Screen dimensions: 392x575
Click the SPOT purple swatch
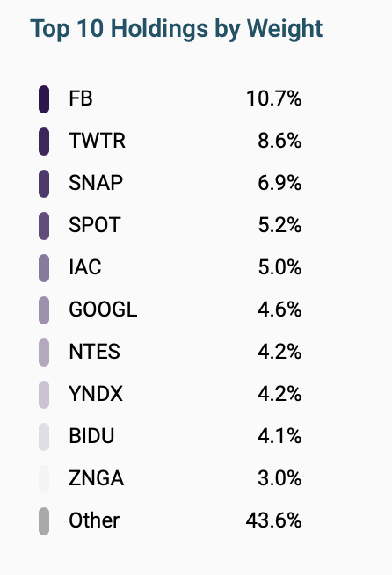[44, 226]
